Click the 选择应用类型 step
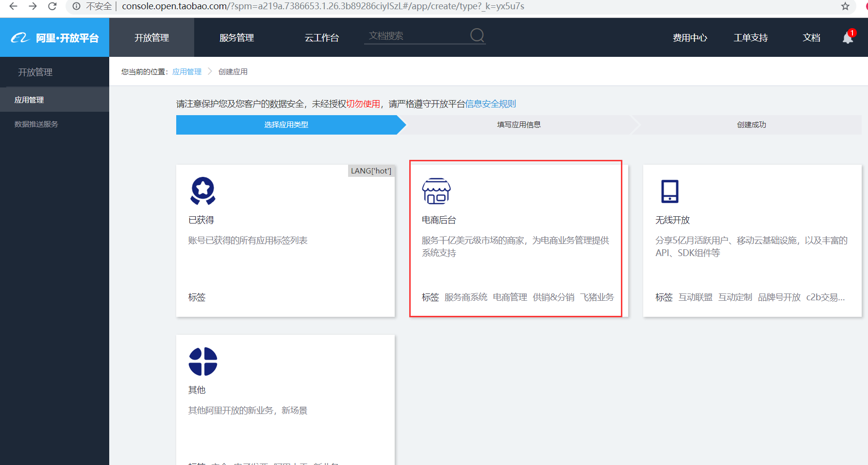 (286, 125)
